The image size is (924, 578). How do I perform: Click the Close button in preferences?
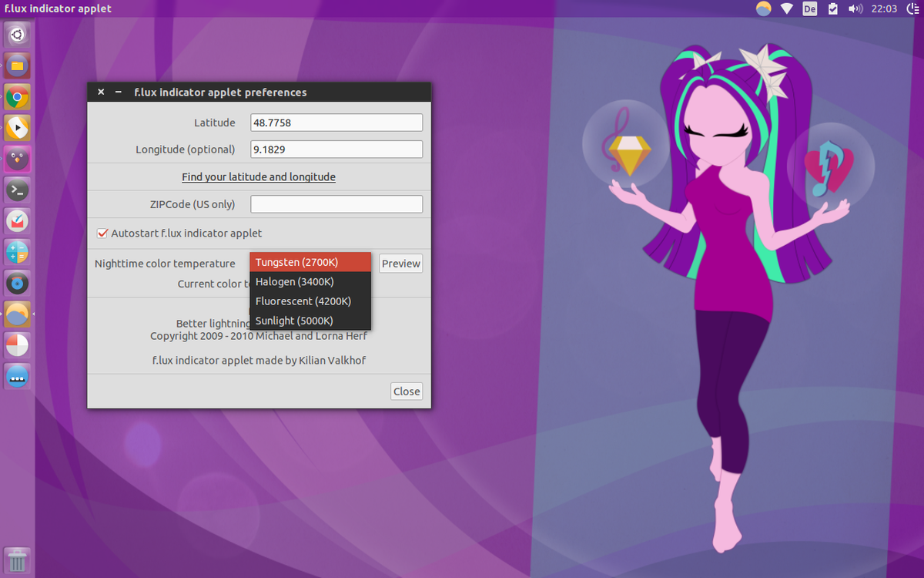pyautogui.click(x=407, y=391)
